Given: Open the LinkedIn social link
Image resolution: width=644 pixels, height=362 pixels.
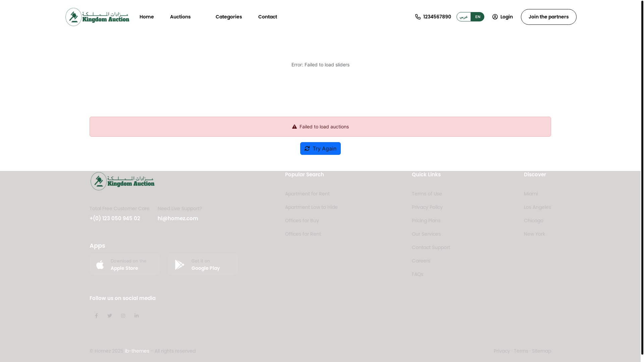Looking at the screenshot, I should click(x=137, y=316).
